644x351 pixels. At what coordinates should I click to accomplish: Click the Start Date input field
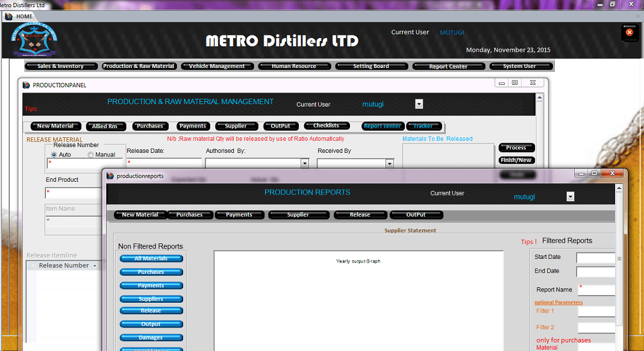click(596, 258)
